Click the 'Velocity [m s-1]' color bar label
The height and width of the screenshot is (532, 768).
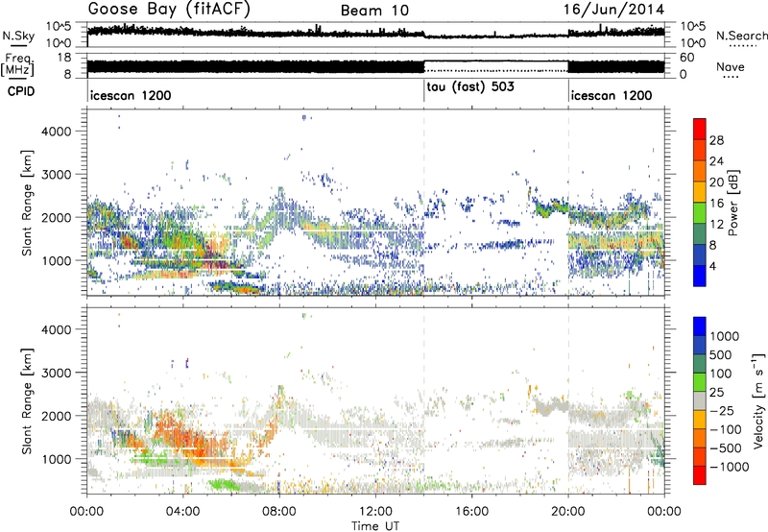coord(758,401)
